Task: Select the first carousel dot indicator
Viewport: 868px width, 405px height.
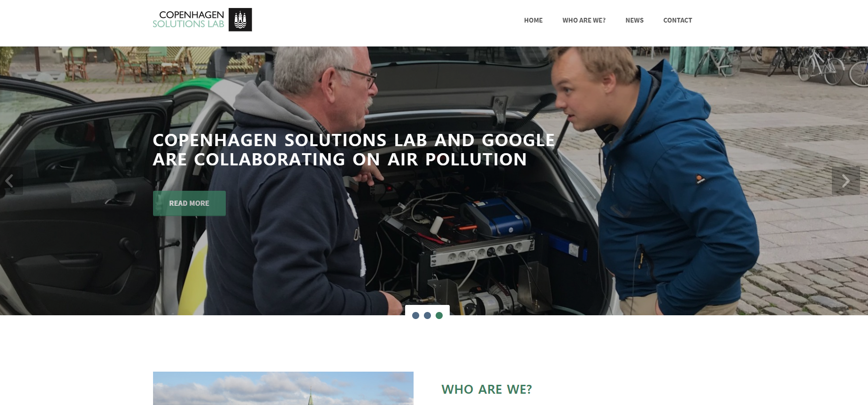Action: [415, 316]
